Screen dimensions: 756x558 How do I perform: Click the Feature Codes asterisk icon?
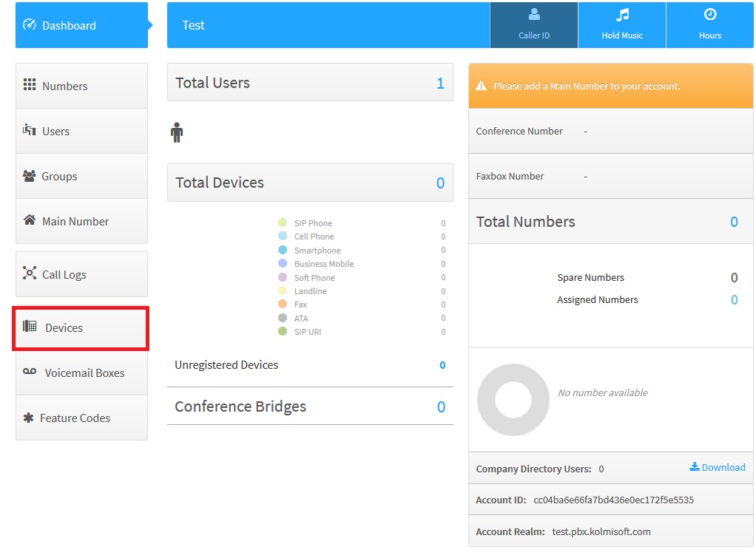(29, 418)
